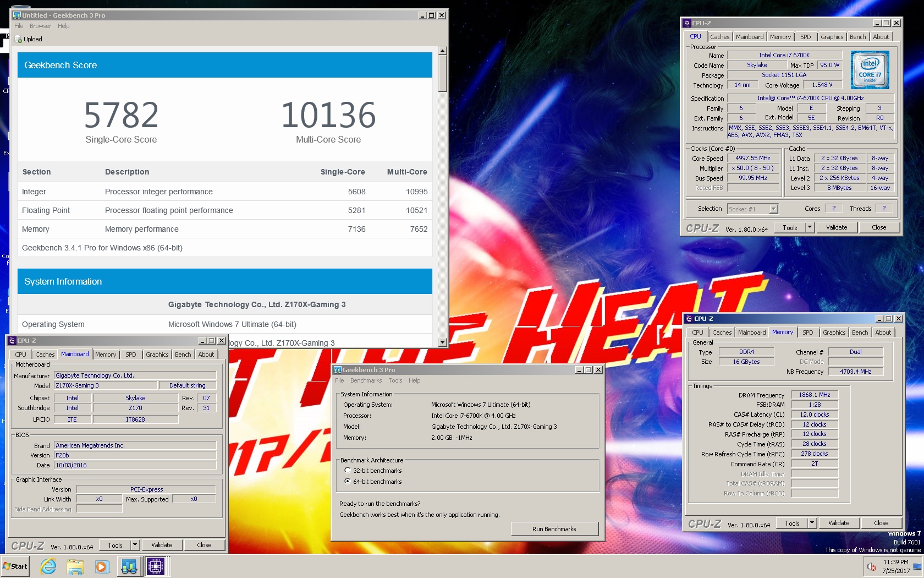Image resolution: width=924 pixels, height=578 pixels.
Task: Open Socket #1 selection dropdown
Action: click(774, 209)
